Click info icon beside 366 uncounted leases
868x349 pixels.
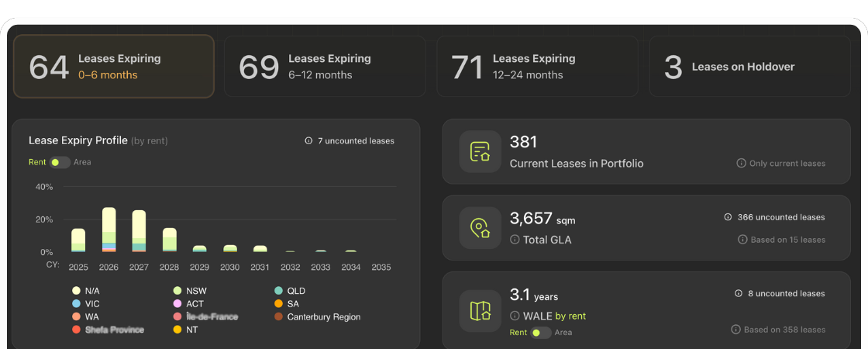click(728, 217)
